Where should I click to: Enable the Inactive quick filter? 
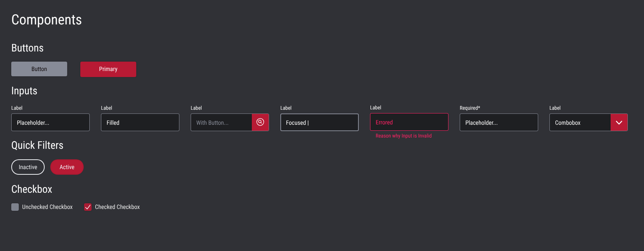28,167
